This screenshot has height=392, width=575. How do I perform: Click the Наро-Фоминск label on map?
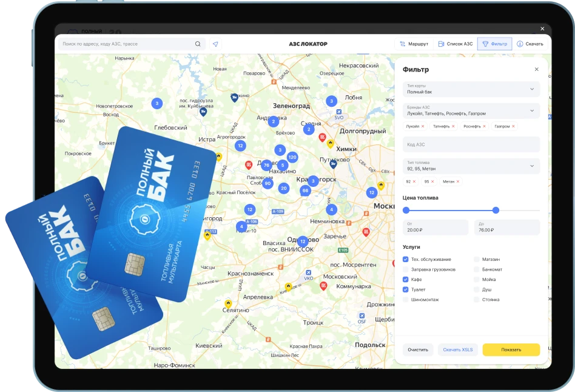tap(174, 365)
